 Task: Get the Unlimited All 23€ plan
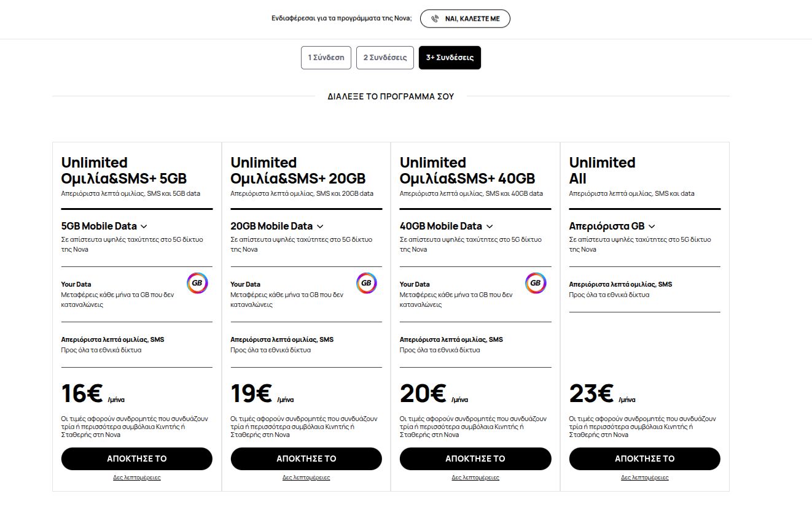[x=644, y=459]
